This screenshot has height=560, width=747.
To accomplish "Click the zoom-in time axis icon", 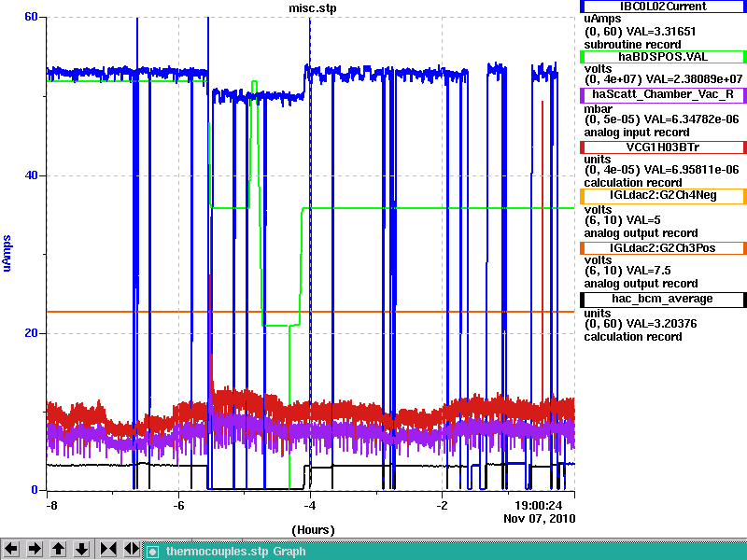I will [x=108, y=549].
